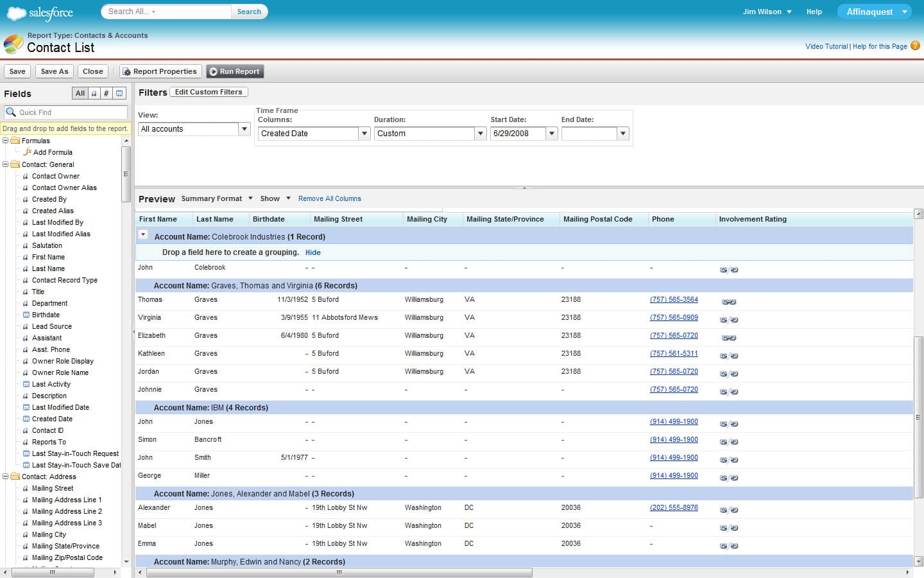
Task: Click involvement rating link icon for Thomas Graves
Action: click(x=728, y=302)
